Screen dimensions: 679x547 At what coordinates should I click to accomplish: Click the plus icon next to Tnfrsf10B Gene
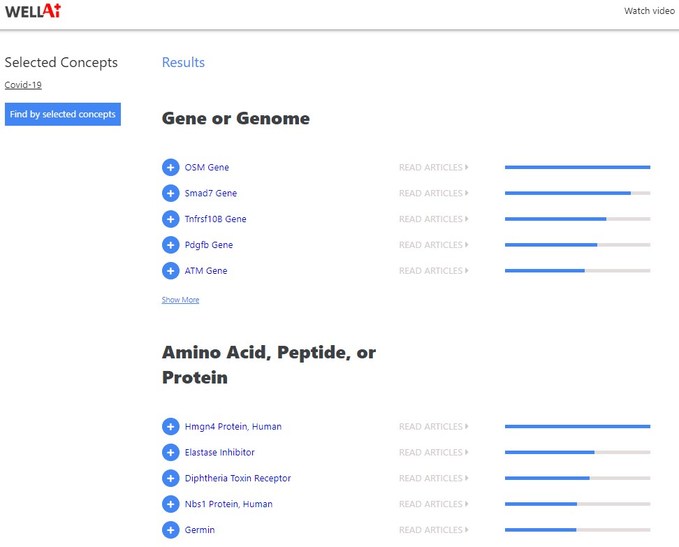[x=170, y=219]
